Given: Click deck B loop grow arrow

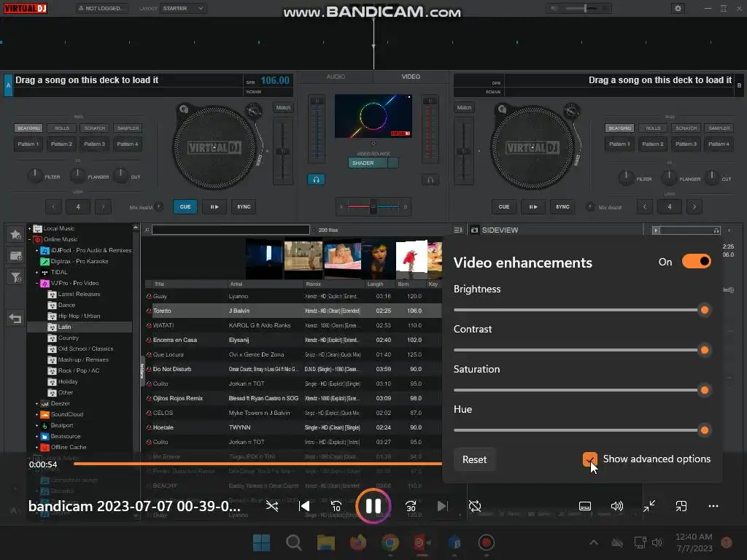Looking at the screenshot, I should click(694, 206).
